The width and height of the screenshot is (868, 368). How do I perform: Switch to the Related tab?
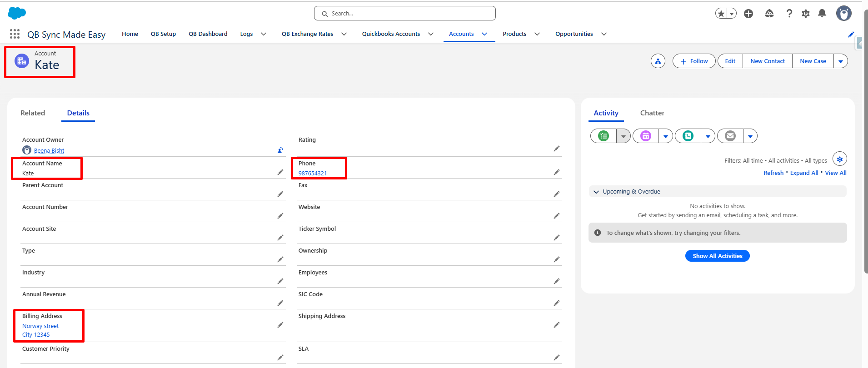click(x=33, y=113)
